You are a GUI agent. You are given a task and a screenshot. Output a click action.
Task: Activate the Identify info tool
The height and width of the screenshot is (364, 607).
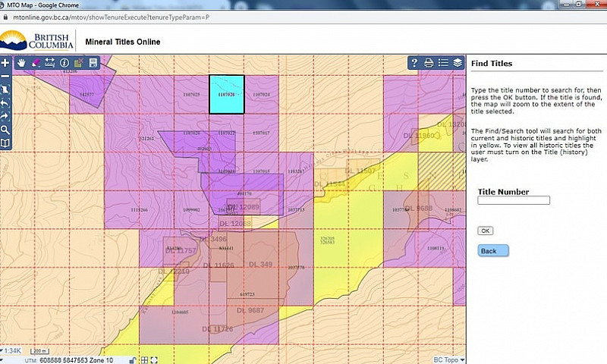[x=64, y=63]
